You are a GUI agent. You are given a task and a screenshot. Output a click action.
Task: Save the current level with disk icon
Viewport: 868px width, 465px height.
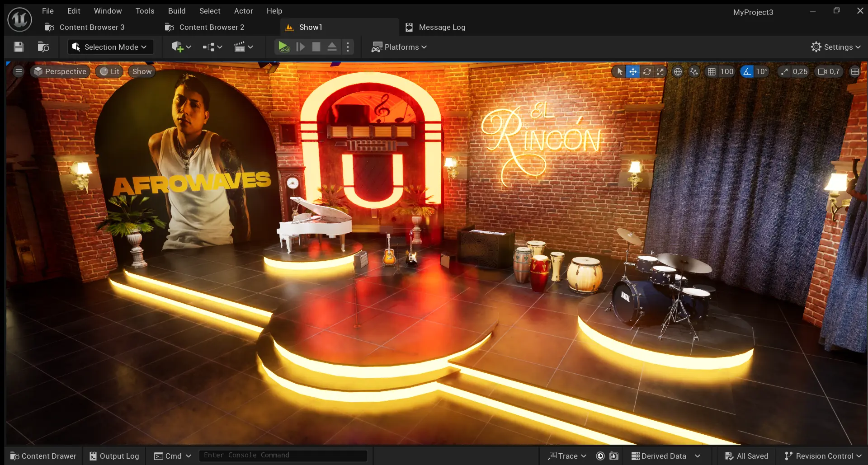click(19, 47)
